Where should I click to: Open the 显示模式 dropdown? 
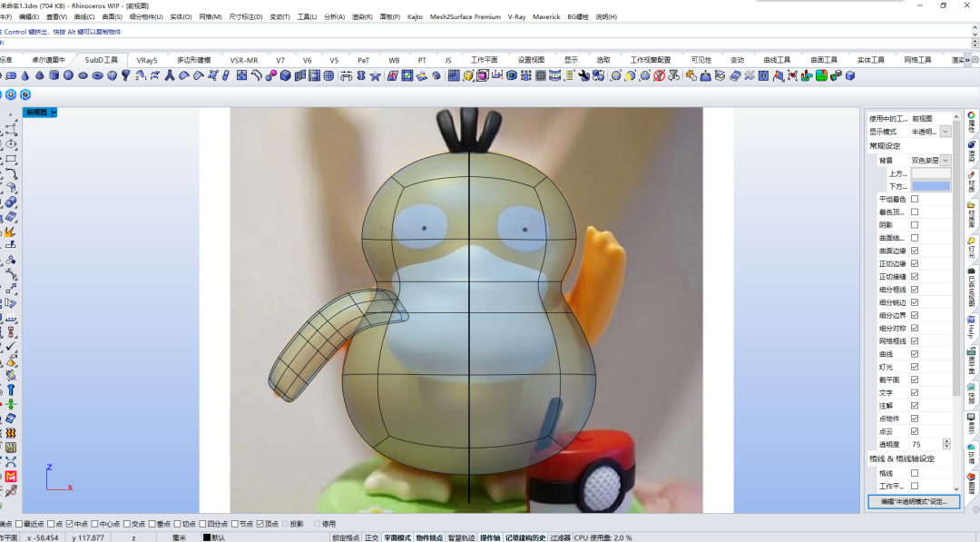coord(945,132)
